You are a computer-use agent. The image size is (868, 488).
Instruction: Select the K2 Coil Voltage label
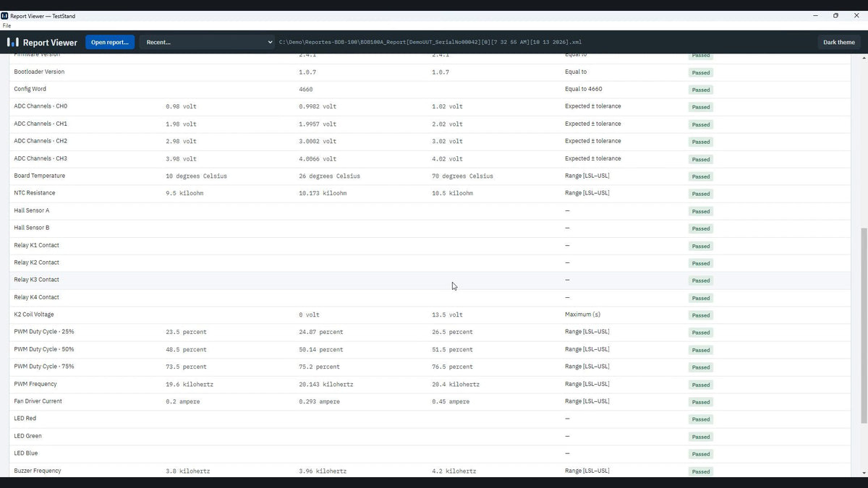pyautogui.click(x=34, y=314)
